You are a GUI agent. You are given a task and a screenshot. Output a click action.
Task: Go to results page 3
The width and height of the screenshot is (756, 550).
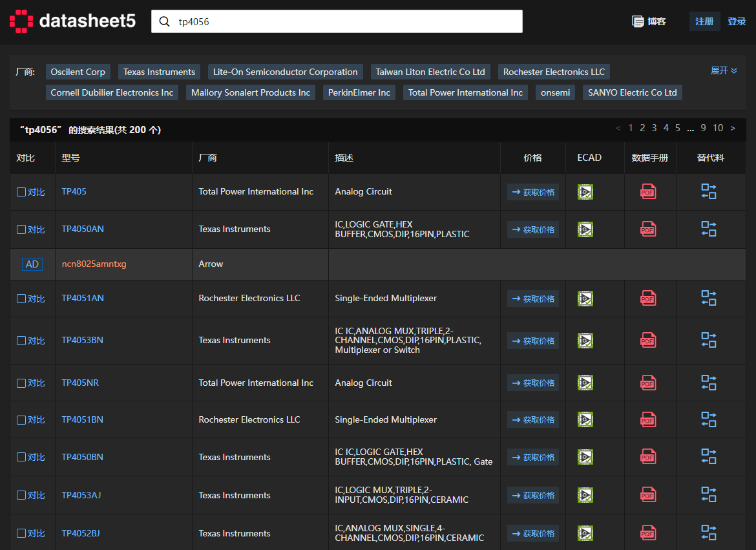655,128
